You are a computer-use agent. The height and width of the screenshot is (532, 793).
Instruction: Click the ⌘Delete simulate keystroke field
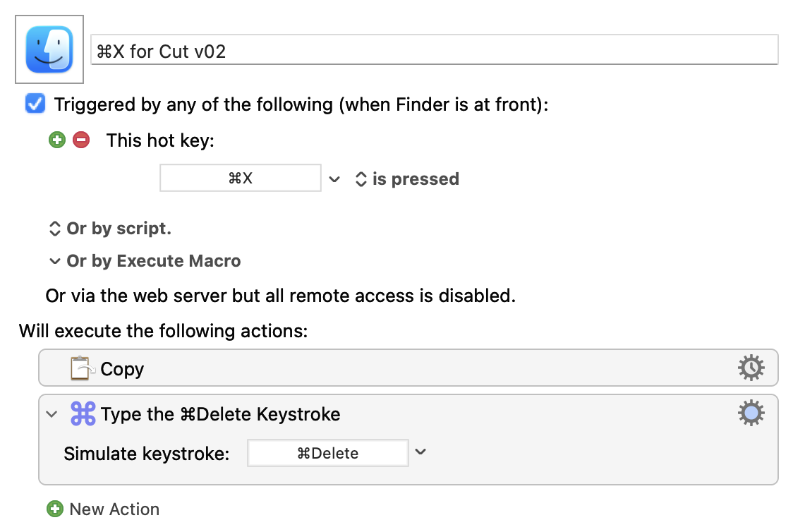click(327, 453)
